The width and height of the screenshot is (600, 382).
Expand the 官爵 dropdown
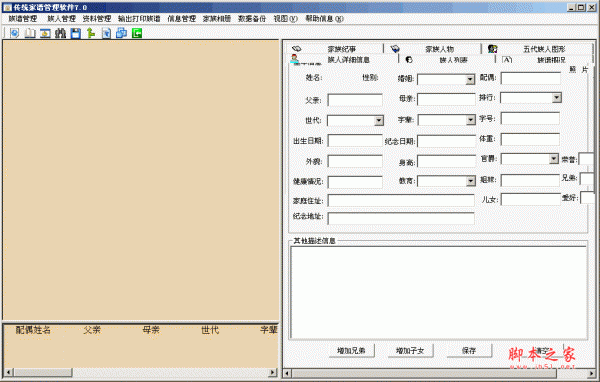(x=553, y=158)
